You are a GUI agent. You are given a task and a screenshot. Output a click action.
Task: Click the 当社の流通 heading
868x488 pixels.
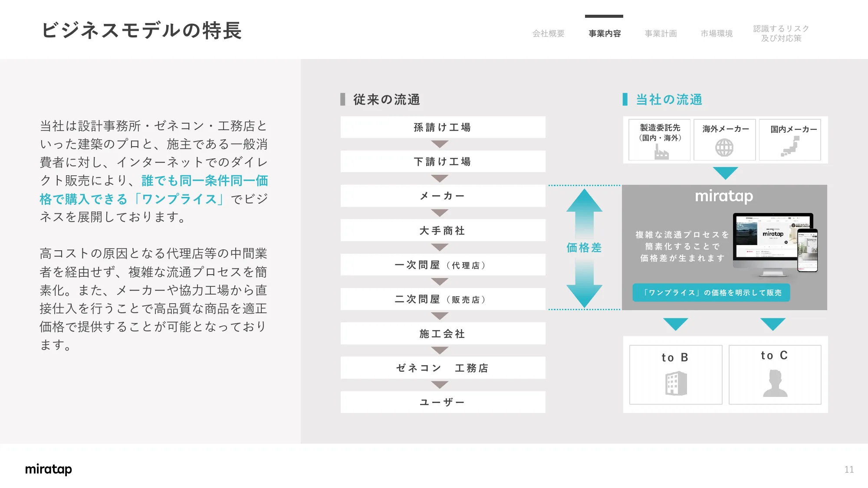pyautogui.click(x=669, y=100)
